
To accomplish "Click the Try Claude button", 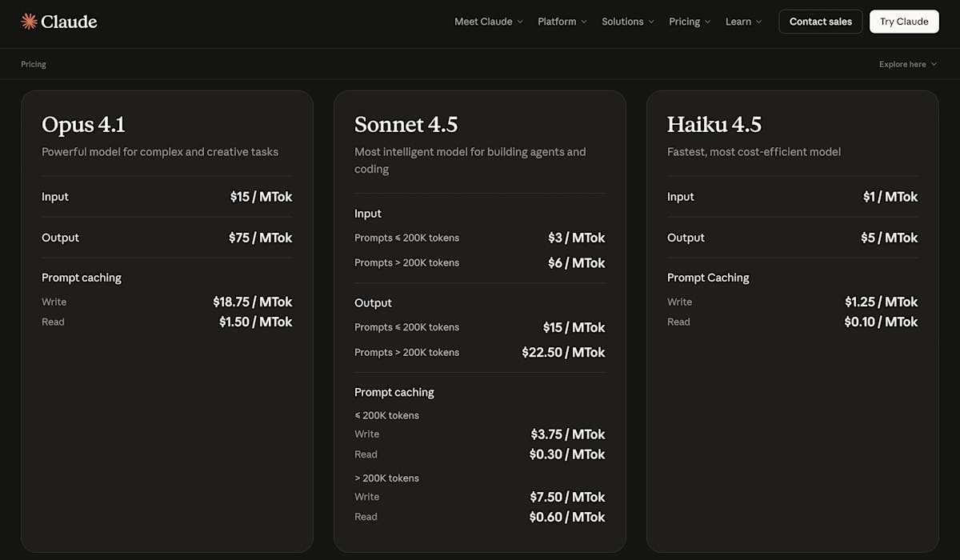I will pyautogui.click(x=904, y=22).
